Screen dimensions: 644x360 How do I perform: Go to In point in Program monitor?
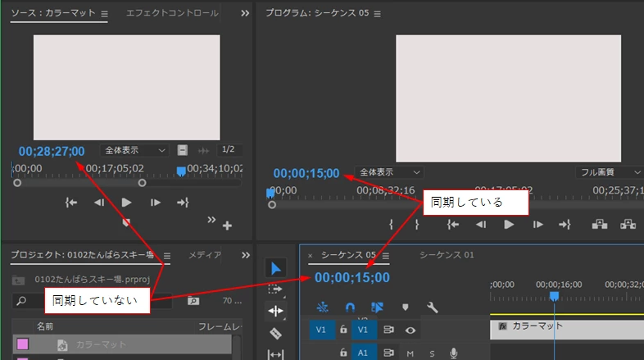pyautogui.click(x=452, y=225)
